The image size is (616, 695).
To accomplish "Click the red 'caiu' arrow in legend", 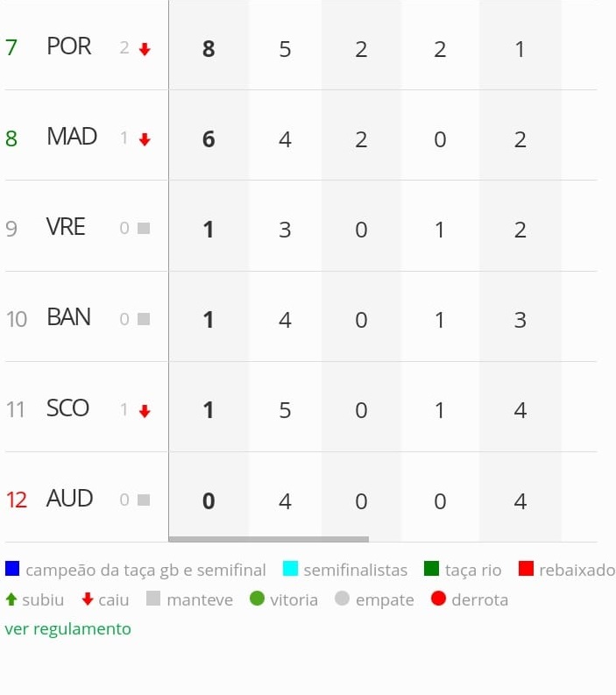I will point(88,599).
